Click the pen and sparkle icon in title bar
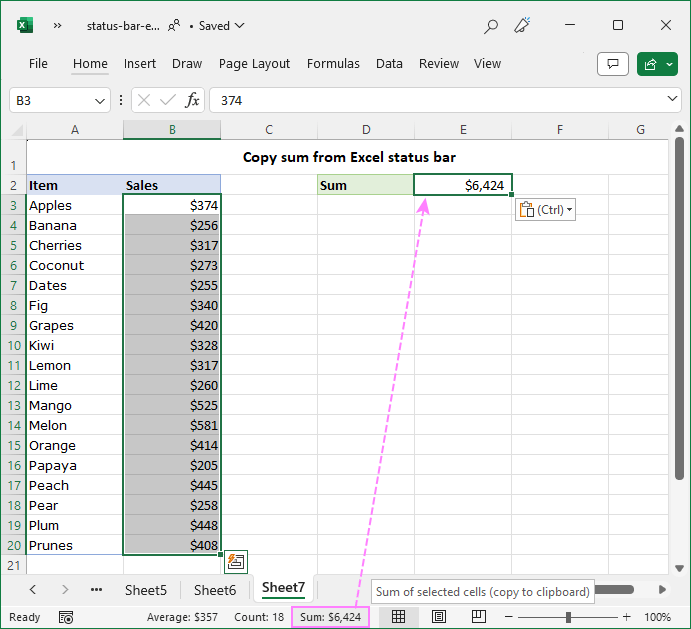691x629 pixels. [x=521, y=26]
